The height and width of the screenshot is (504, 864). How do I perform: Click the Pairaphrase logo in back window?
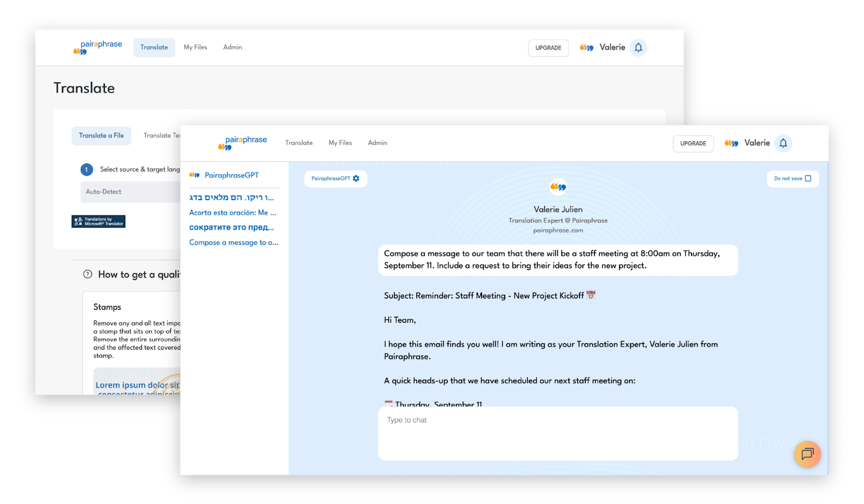(98, 47)
